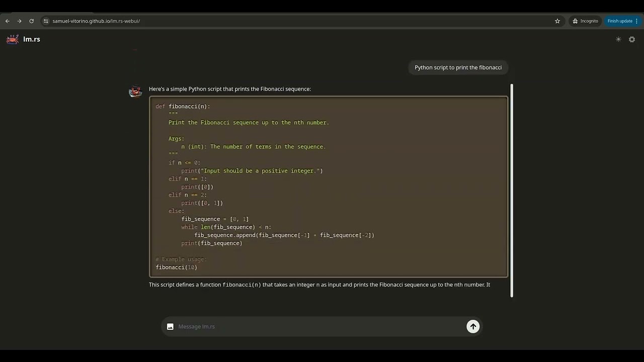
Task: Click the 'n (int): The number of terms' line
Action: pyautogui.click(x=254, y=146)
